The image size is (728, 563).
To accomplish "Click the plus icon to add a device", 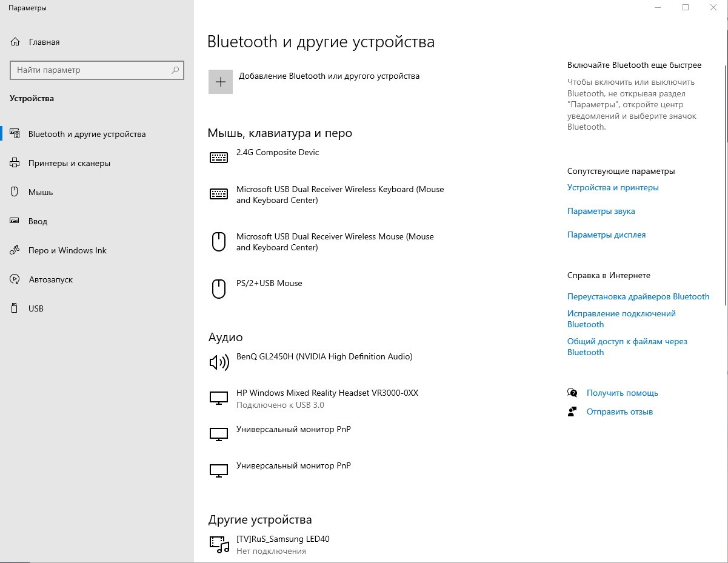I will [x=221, y=82].
